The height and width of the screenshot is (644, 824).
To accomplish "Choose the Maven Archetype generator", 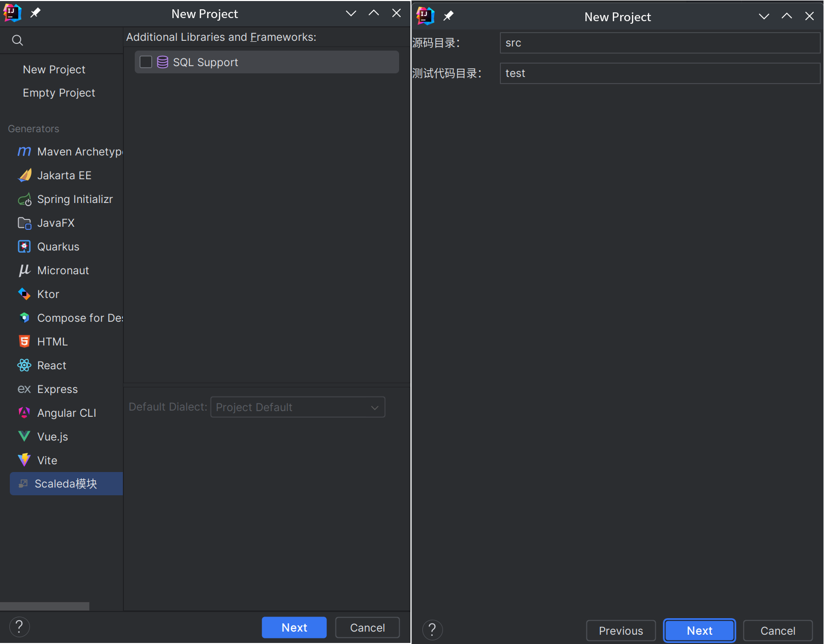I will 80,151.
